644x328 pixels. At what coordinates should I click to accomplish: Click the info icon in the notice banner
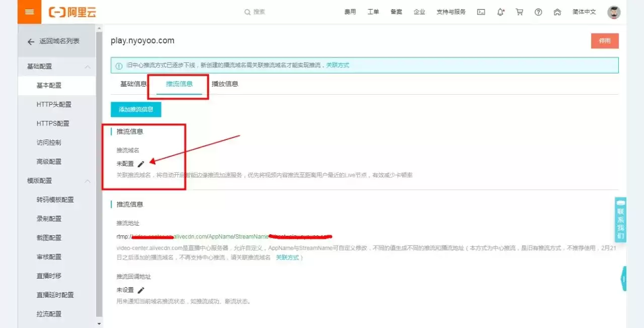pos(119,65)
